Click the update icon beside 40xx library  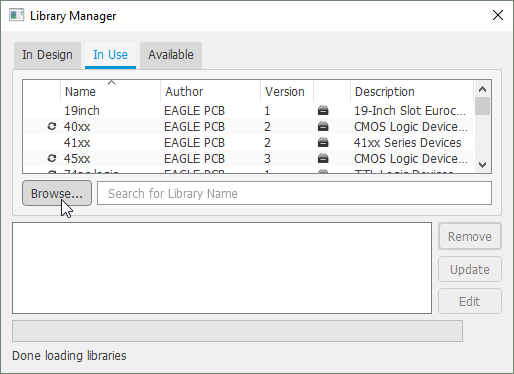52,126
